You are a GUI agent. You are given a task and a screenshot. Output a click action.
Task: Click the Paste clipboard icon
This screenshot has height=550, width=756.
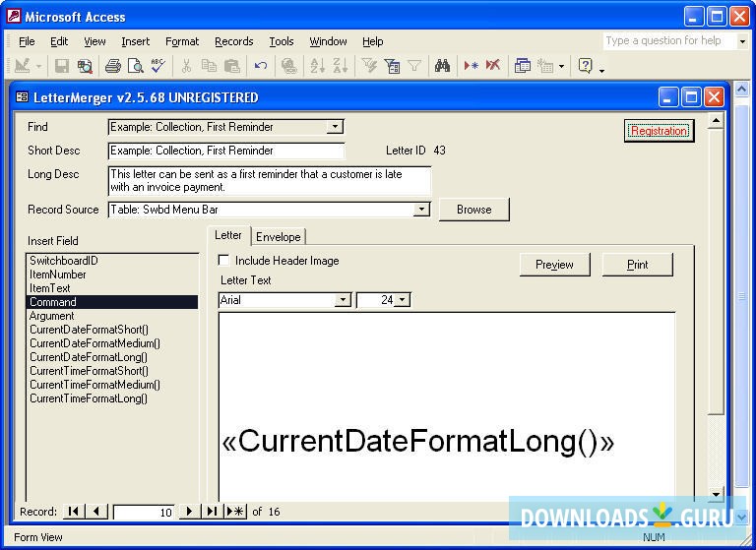click(x=232, y=66)
